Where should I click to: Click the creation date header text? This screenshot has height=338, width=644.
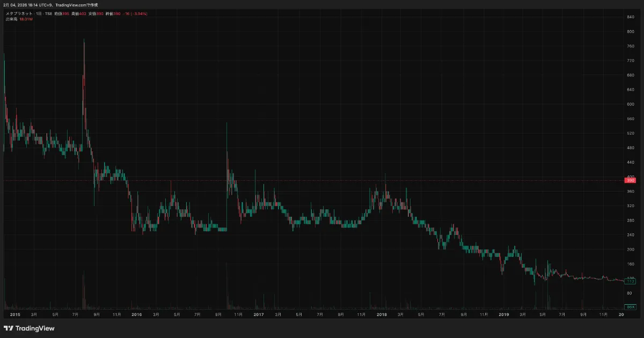coord(50,5)
